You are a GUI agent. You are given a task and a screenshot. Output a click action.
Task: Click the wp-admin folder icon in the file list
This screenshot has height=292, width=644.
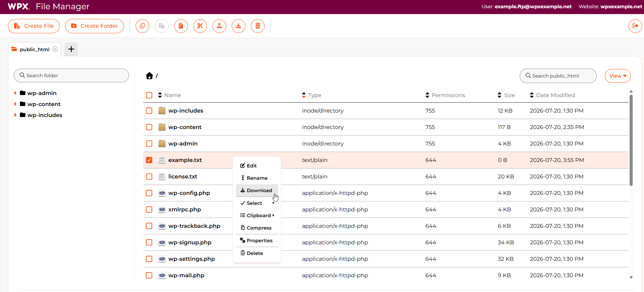(162, 143)
